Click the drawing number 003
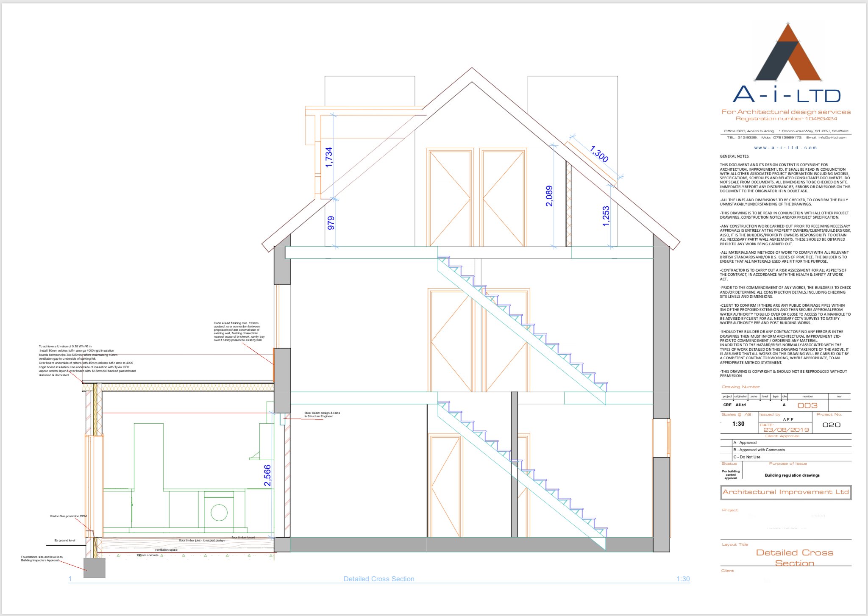The image size is (868, 616). [807, 405]
